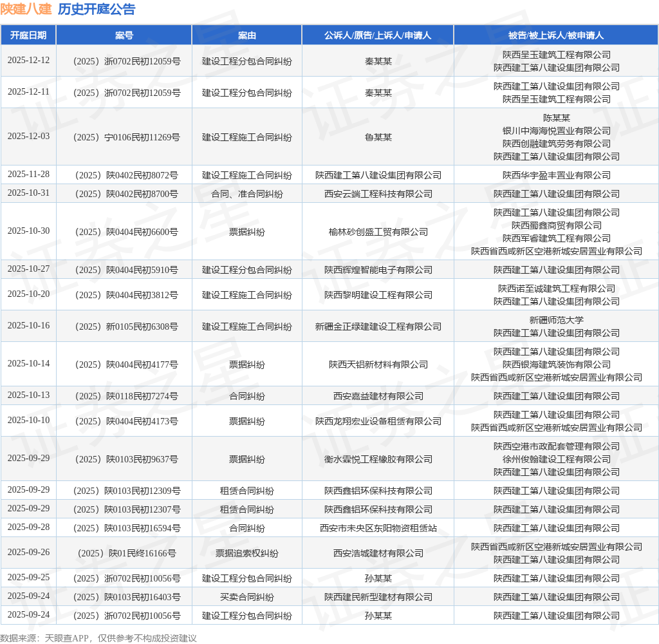Click the 数据来源 天眼查APP footer note

click(98, 638)
